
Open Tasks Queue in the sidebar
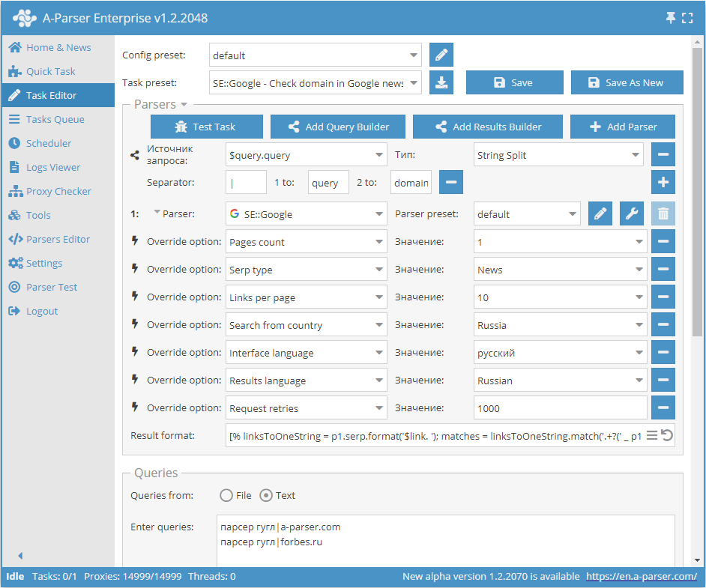(55, 119)
